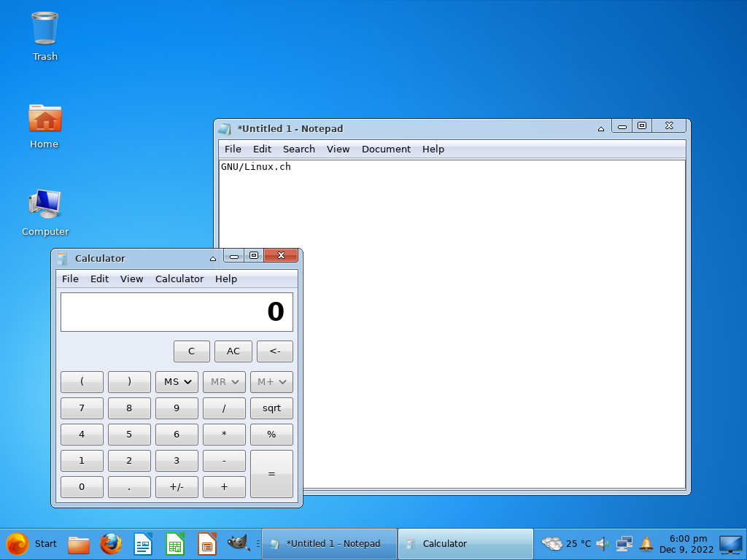
Task: Click the decimal point button
Action: click(x=130, y=486)
